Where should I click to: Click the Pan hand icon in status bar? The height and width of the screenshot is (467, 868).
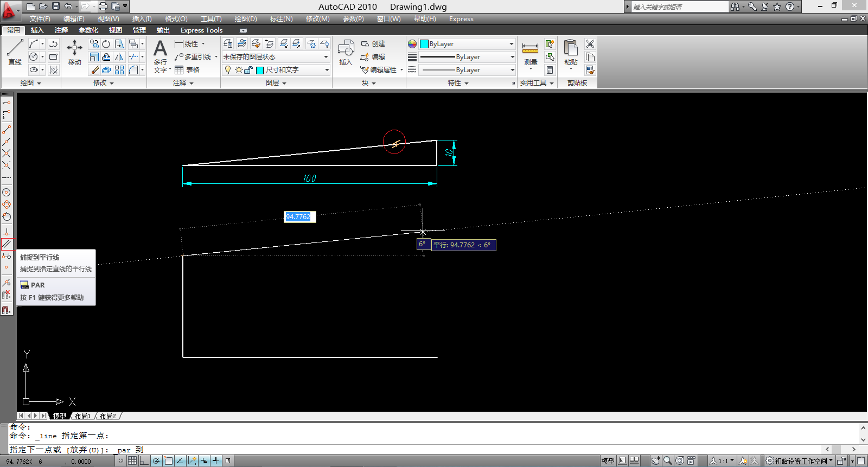point(656,461)
